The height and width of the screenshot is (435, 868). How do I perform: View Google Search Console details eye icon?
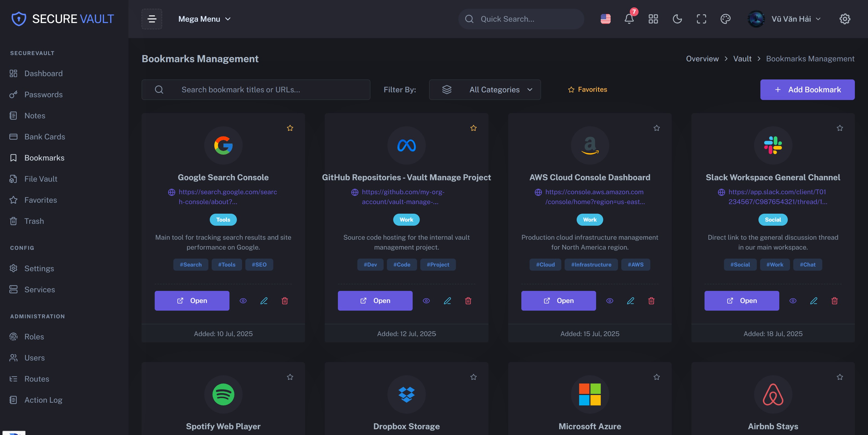(x=243, y=301)
